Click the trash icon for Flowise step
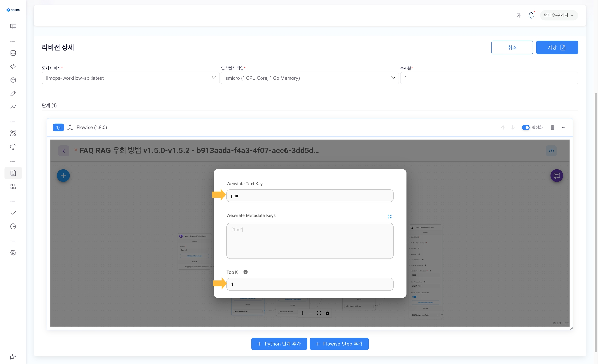Screen dimensions: 598x364 click(552, 128)
